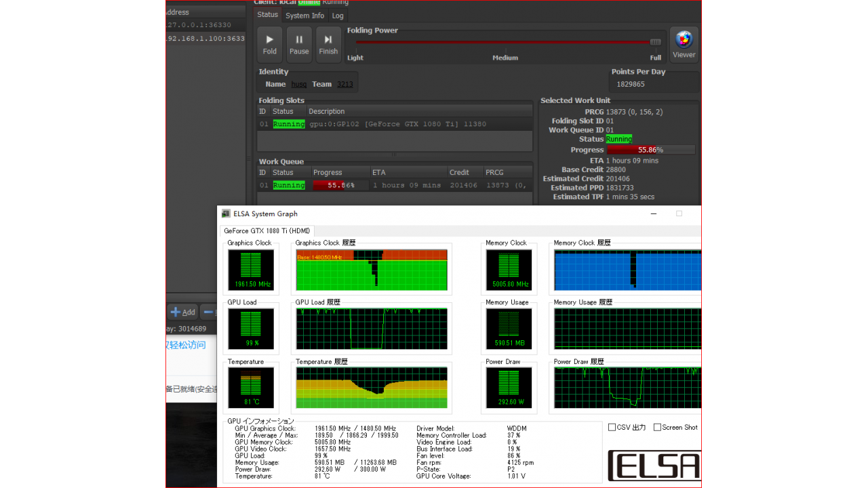Click the Temperature history graph
The height and width of the screenshot is (488, 868).
pos(372,388)
